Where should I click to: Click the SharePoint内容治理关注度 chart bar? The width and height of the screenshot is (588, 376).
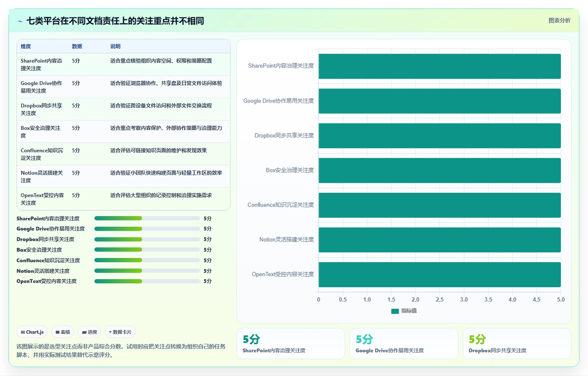click(440, 66)
